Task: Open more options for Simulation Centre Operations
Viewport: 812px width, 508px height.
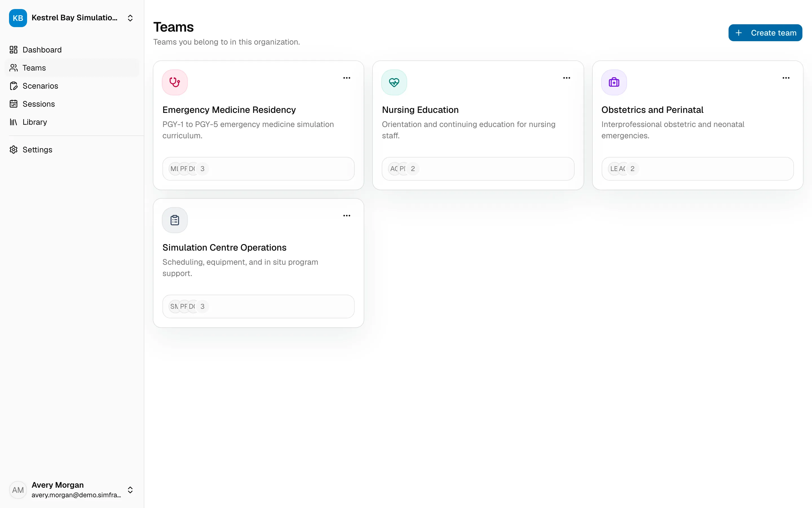Action: coord(347,216)
